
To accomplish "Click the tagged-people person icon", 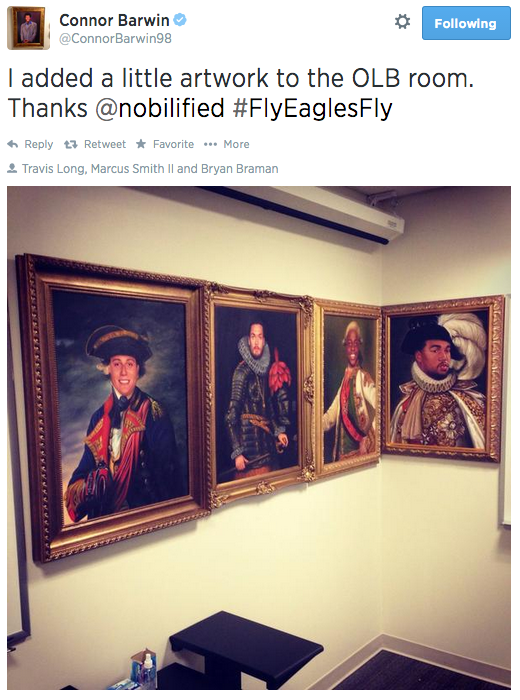I will (12, 169).
